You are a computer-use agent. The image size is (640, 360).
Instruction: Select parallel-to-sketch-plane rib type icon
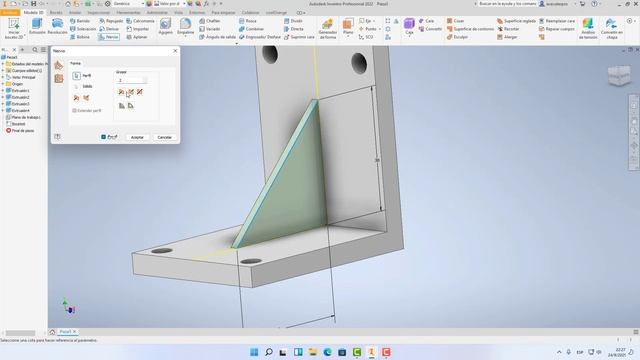coord(59,78)
